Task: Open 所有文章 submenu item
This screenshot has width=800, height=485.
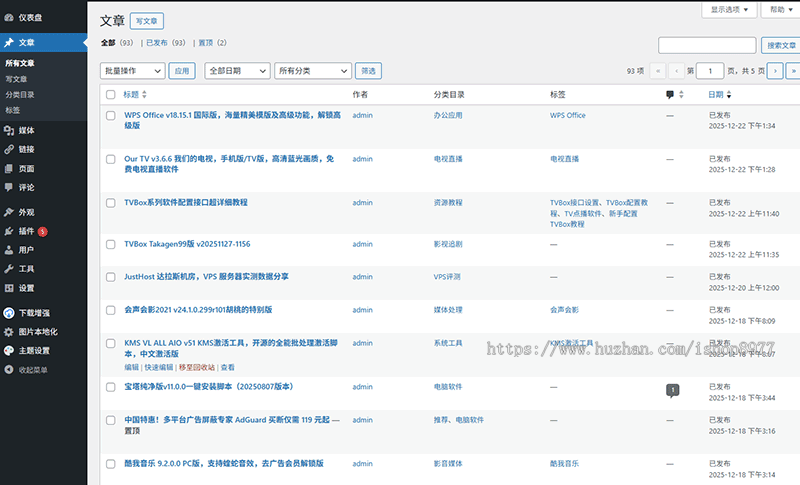Action: tap(20, 63)
